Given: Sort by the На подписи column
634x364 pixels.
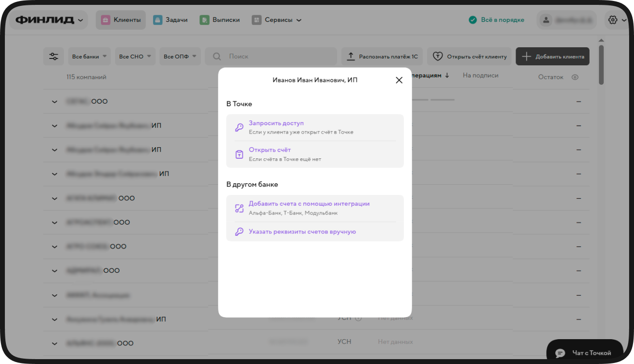Looking at the screenshot, I should (x=480, y=76).
